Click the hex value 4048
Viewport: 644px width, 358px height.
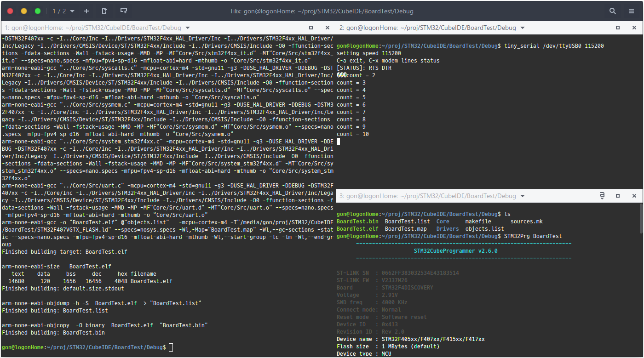click(121, 281)
